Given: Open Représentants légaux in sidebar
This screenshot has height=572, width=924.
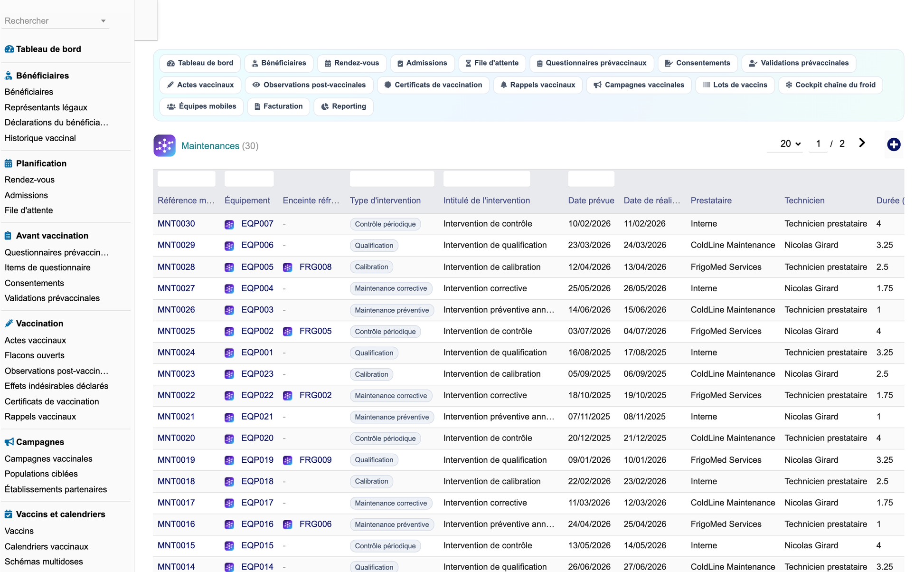Looking at the screenshot, I should (46, 107).
